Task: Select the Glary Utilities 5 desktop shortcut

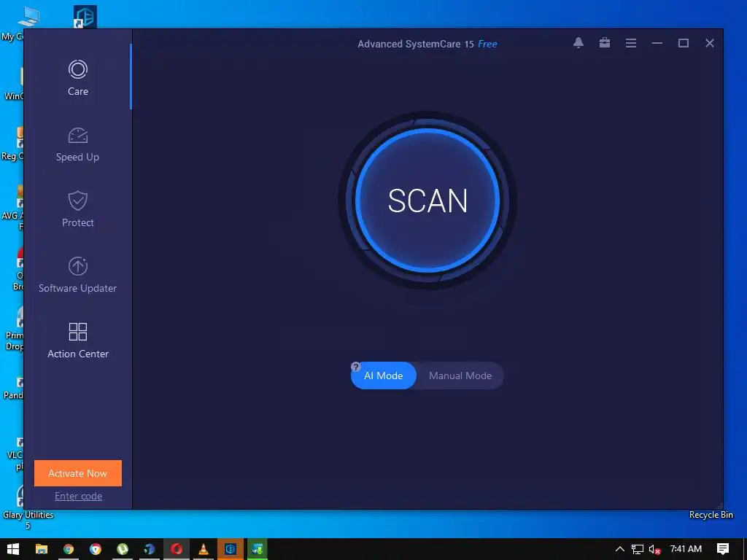Action: click(x=28, y=508)
